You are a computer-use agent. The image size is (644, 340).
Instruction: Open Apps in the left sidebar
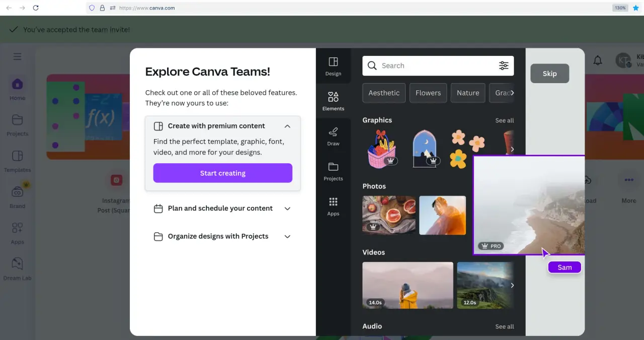tap(17, 233)
